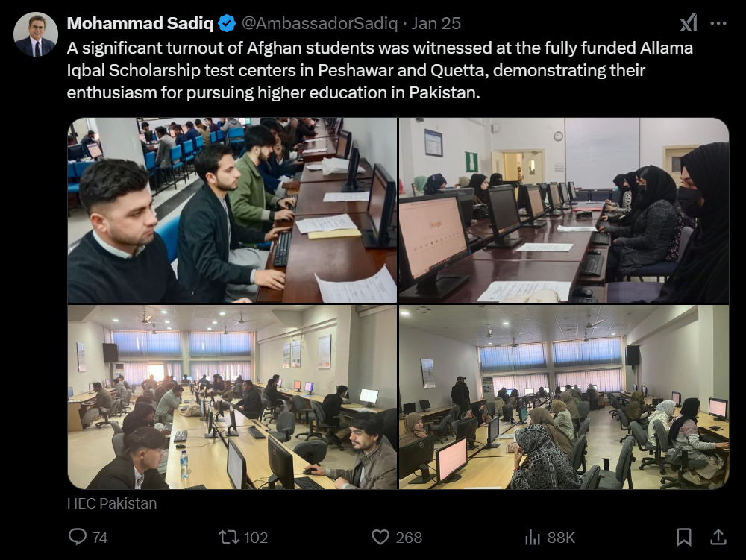Click the share upload icon

(x=718, y=537)
